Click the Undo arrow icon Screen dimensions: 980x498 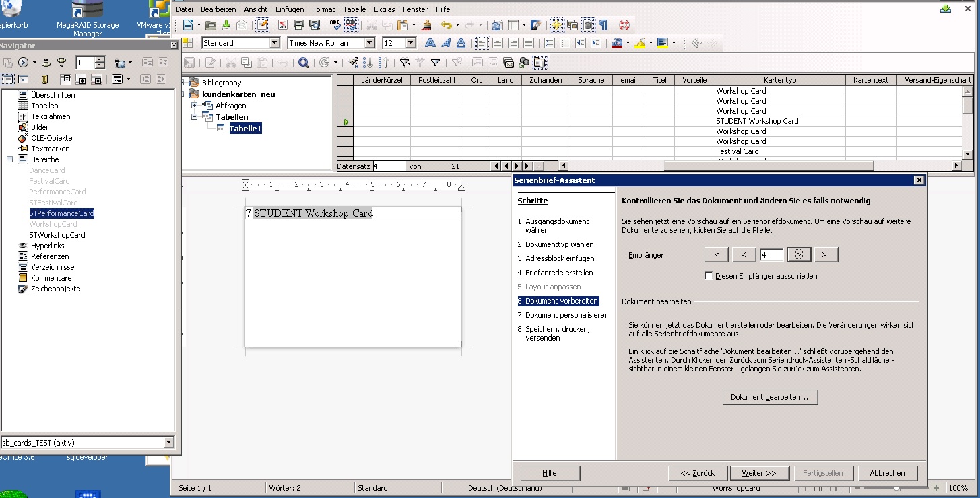(x=446, y=25)
